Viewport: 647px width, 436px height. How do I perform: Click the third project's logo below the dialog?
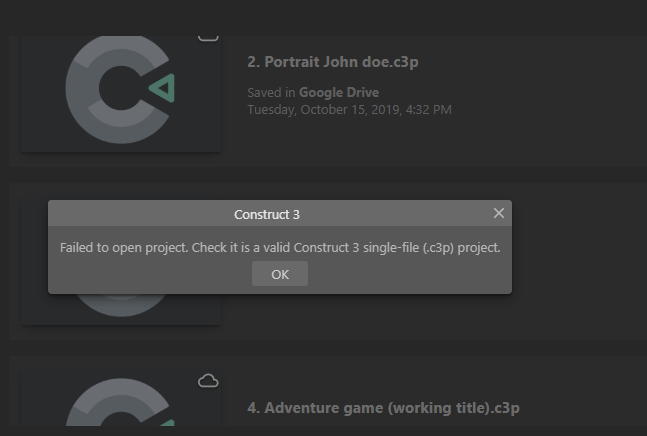click(x=121, y=306)
